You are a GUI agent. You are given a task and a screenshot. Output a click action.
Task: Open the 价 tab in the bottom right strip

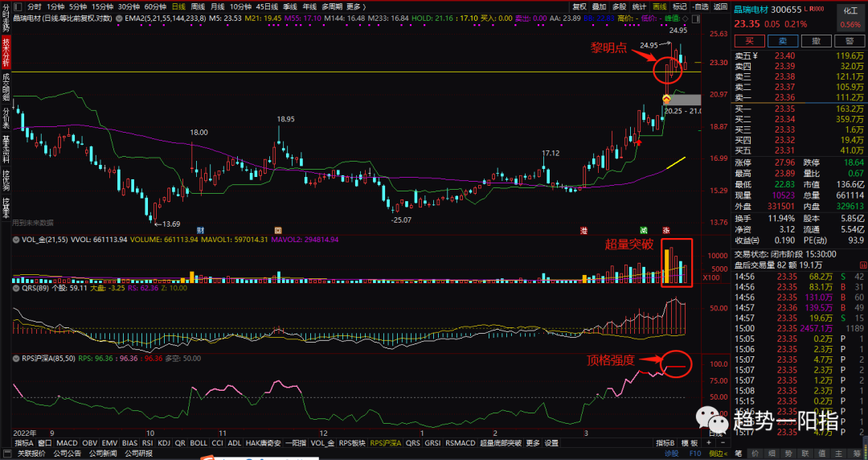[755, 454]
